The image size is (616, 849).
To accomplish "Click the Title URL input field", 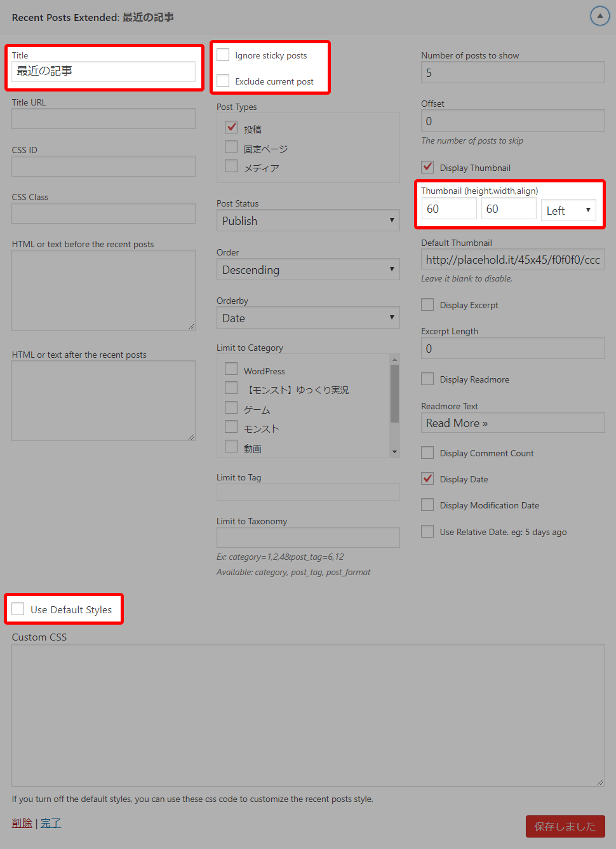I will [x=104, y=119].
